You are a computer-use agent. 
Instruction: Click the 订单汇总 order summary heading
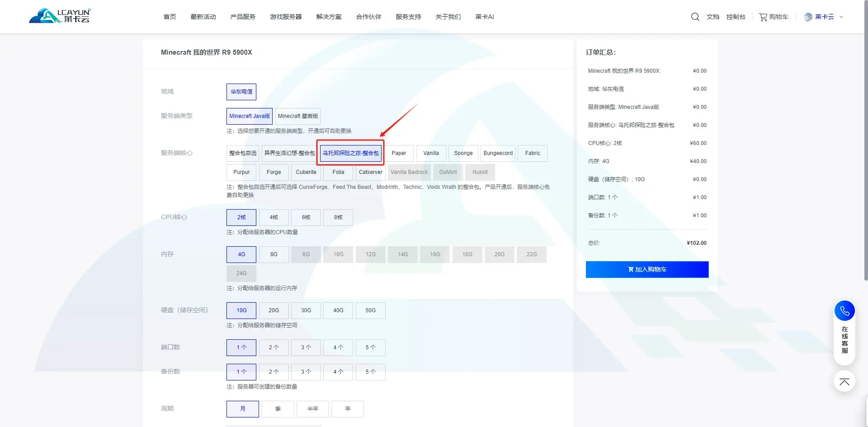(x=601, y=52)
